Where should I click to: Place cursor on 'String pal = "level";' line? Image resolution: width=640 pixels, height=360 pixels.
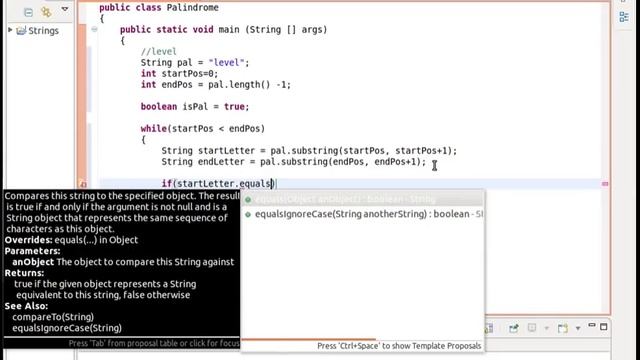pos(195,62)
